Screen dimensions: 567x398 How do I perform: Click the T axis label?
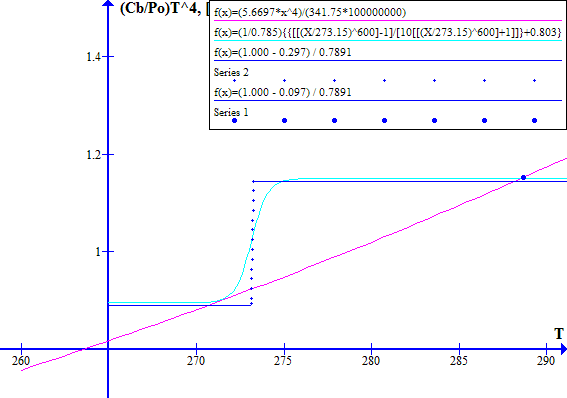coord(559,334)
